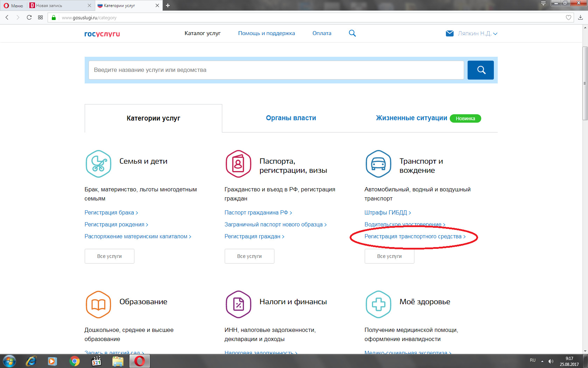Click Все услуги under Транспорт и вождение
588x368 pixels.
pyautogui.click(x=390, y=256)
